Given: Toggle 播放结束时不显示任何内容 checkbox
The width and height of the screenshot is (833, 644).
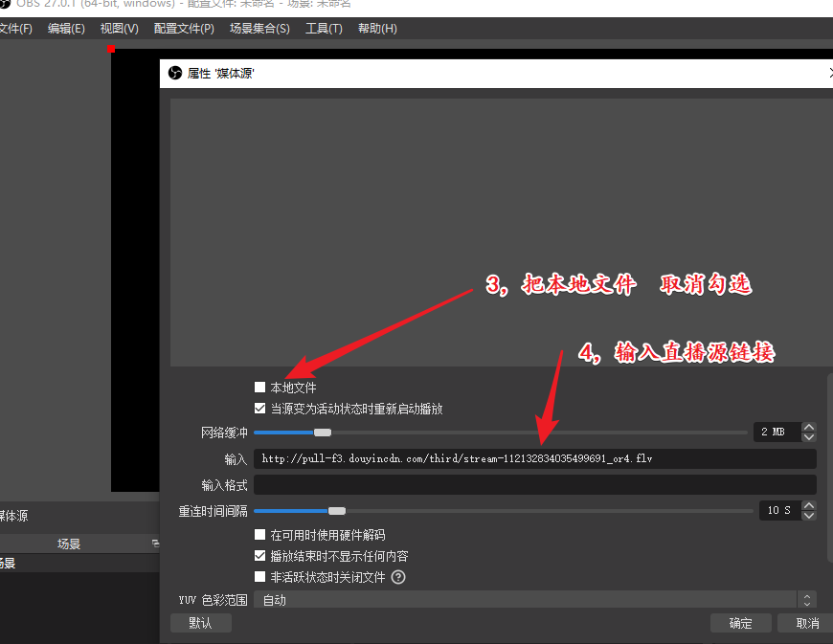Looking at the screenshot, I should pyautogui.click(x=259, y=556).
